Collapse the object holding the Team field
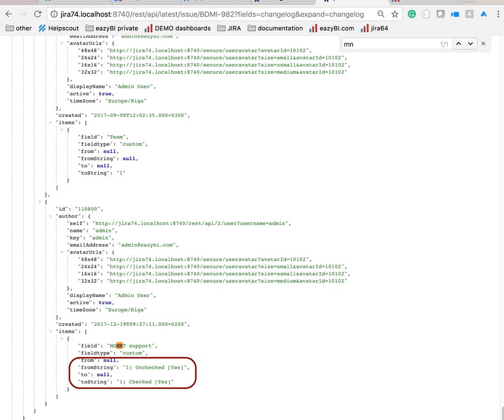Screen dimensions: 504x420 click(62, 130)
